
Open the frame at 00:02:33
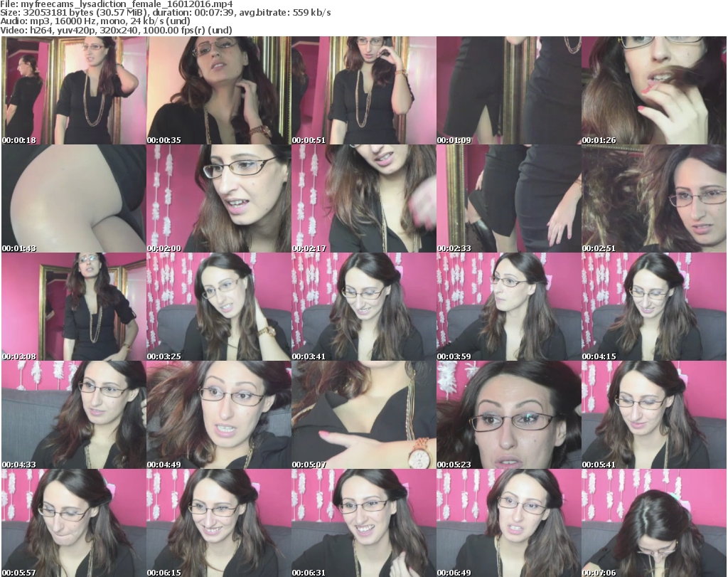point(509,198)
